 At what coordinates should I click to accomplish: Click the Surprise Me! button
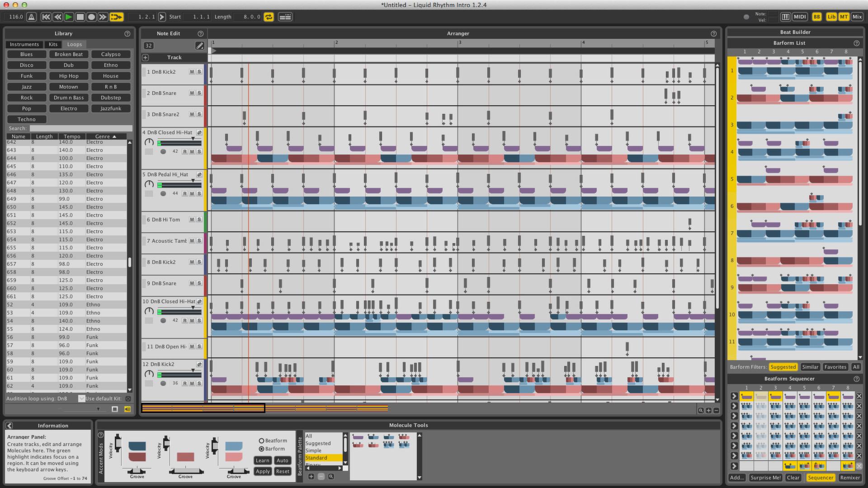click(765, 478)
